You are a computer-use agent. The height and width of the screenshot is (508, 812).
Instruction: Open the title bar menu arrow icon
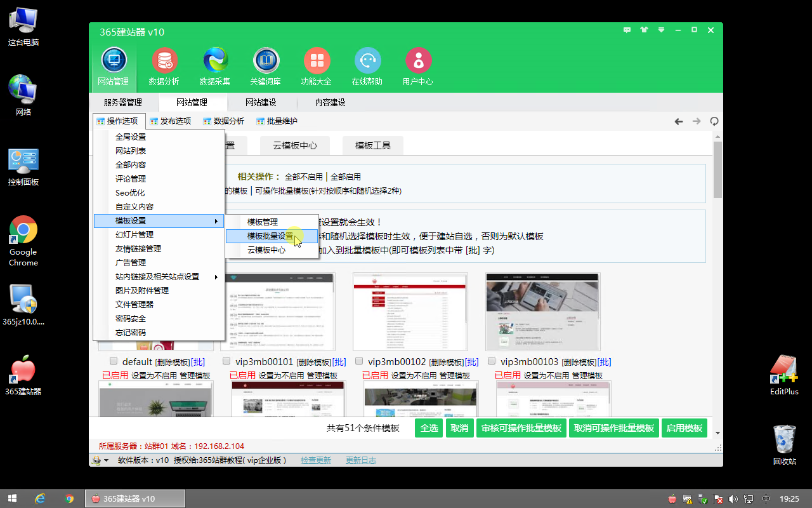click(661, 30)
